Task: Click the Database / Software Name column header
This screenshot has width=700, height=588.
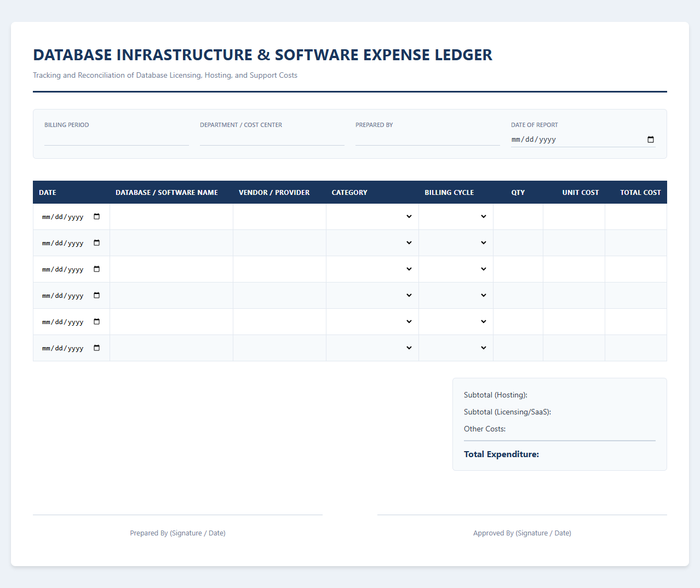Action: 167,193
